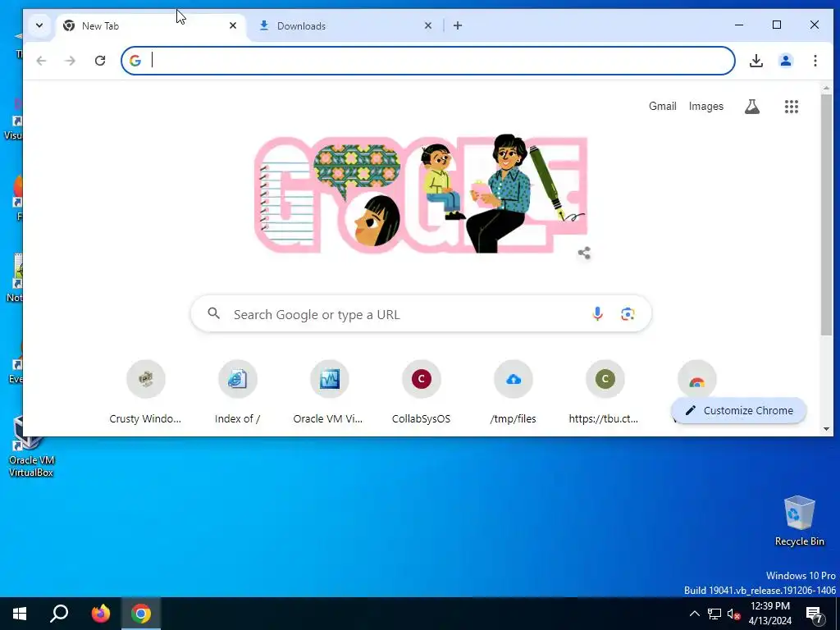Open the CollabSysOS shortcut

coord(421,393)
